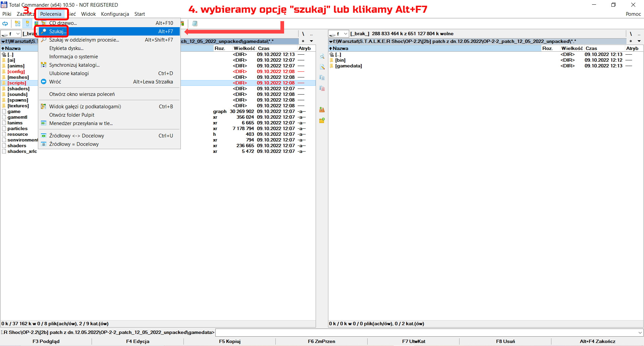Viewport: 644px width, 346px height.
Task: Click right panel path bar
Action: click(x=477, y=41)
